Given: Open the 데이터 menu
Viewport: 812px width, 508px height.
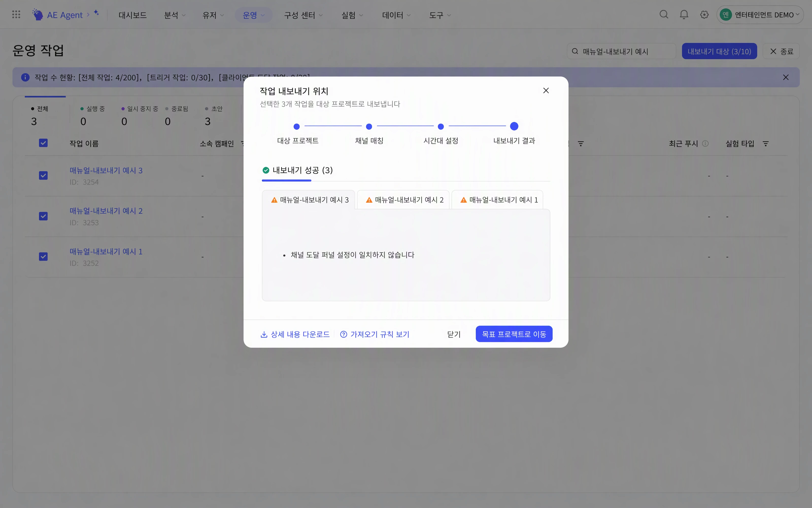Looking at the screenshot, I should pos(396,15).
